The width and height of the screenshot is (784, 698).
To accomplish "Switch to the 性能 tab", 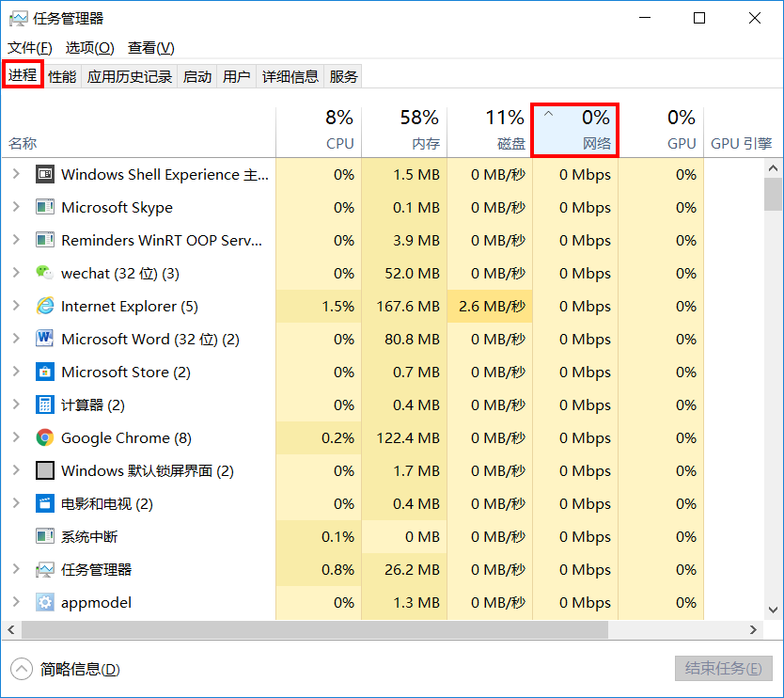I will 62,76.
